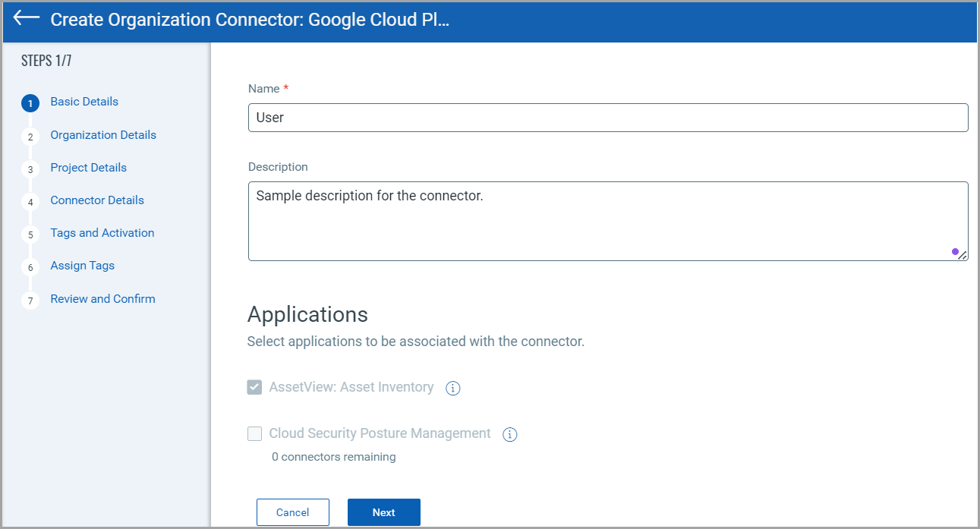
Task: Cancel the connector creation
Action: tap(292, 512)
